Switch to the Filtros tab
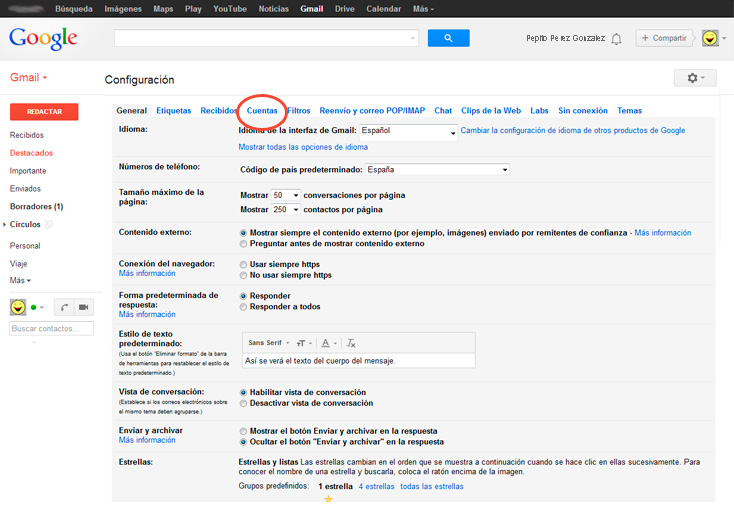 299,110
